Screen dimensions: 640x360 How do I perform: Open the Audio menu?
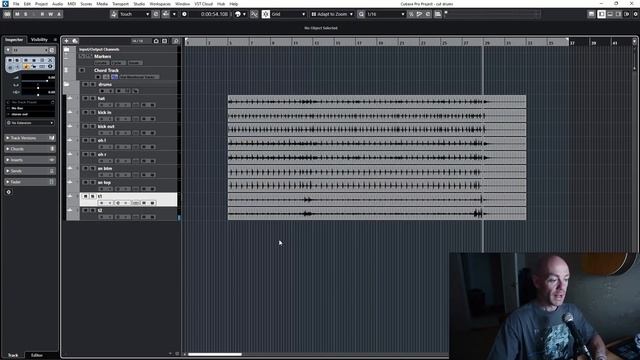click(x=58, y=4)
